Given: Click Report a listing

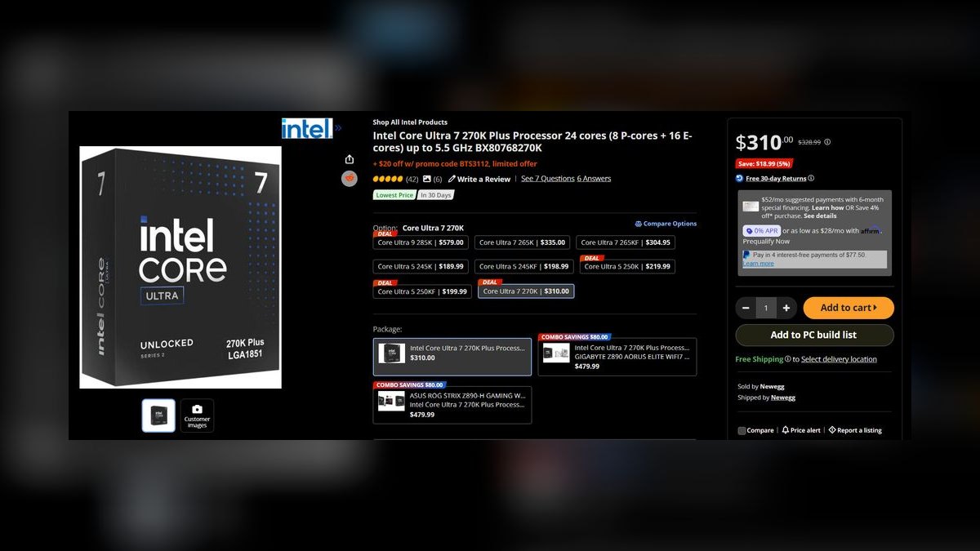Looking at the screenshot, I should pyautogui.click(x=855, y=430).
